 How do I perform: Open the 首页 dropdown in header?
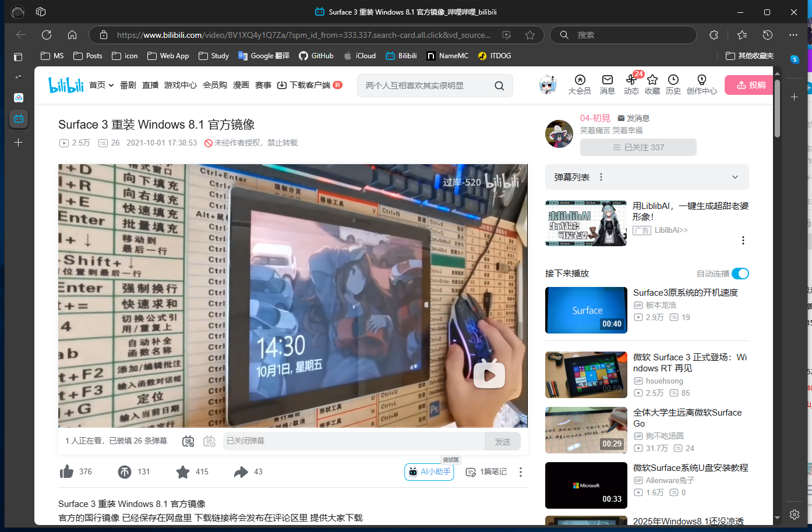[x=101, y=85]
